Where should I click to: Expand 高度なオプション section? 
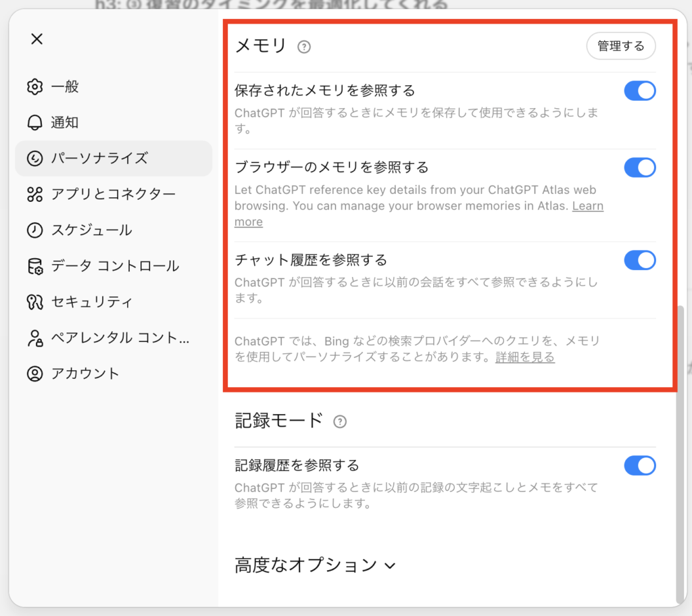314,565
